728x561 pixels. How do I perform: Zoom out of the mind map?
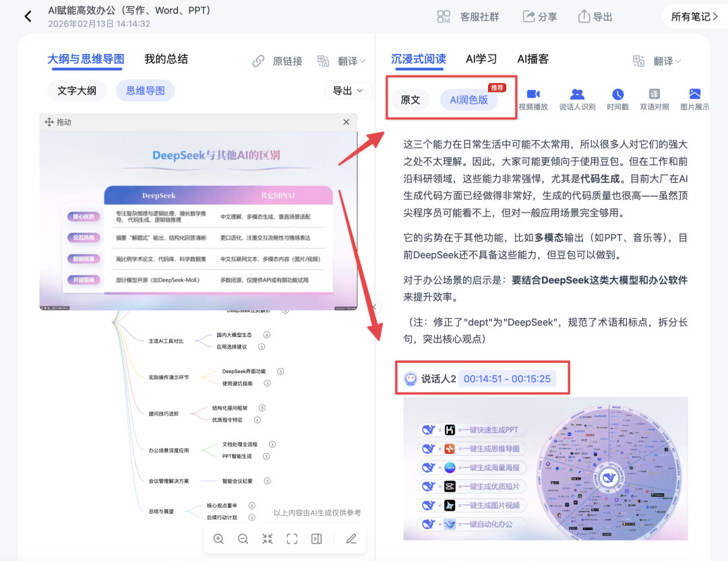pos(243,539)
